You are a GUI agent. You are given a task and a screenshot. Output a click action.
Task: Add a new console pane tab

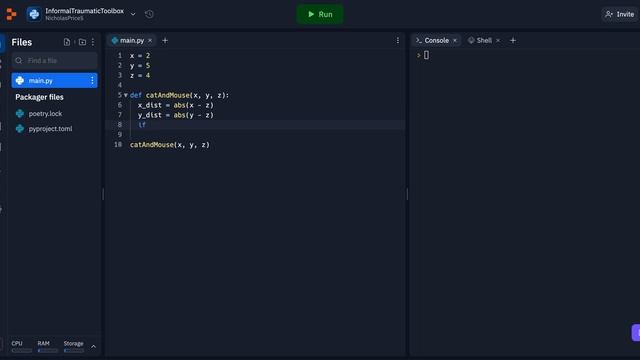pos(513,40)
